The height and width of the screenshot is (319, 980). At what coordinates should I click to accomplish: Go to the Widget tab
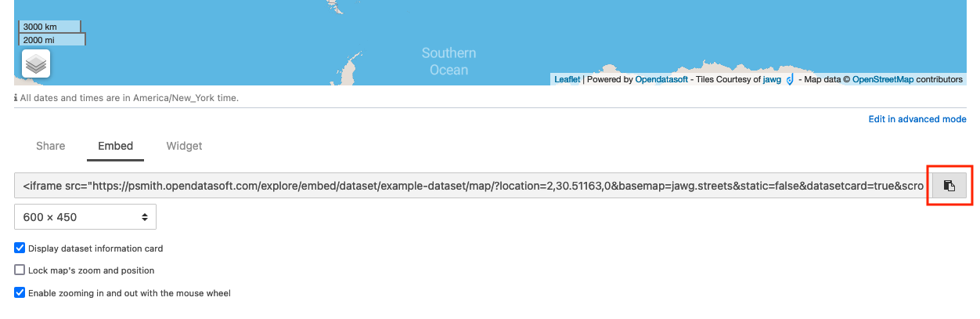(184, 146)
